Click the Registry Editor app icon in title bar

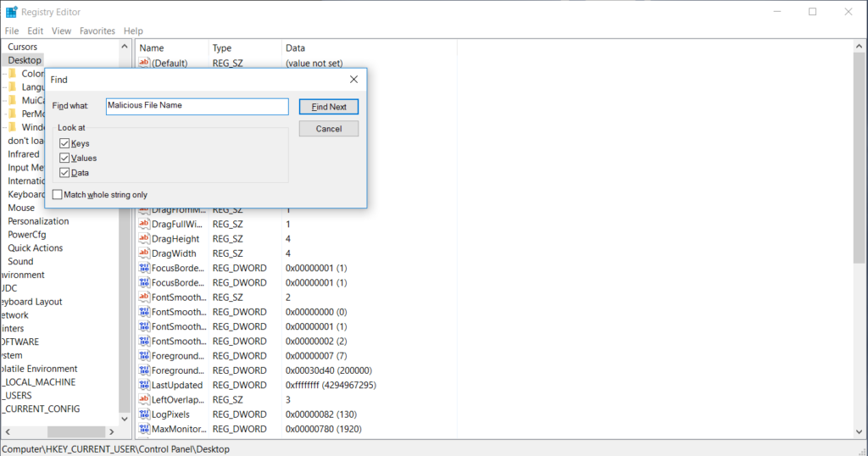click(x=11, y=12)
